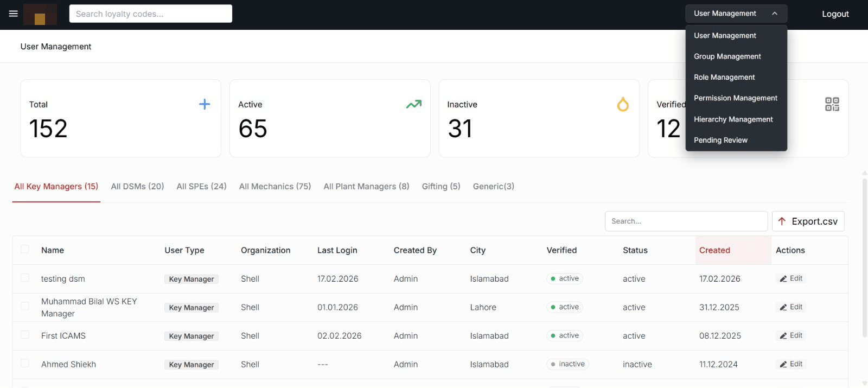Click the blue plus icon on Total card
The image size is (868, 388).
pos(205,104)
